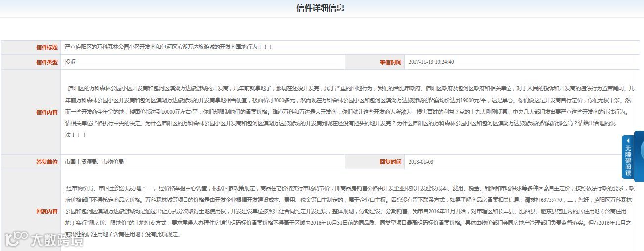Click the 来信时间 label
The height and width of the screenshot is (251, 644).
(x=390, y=62)
